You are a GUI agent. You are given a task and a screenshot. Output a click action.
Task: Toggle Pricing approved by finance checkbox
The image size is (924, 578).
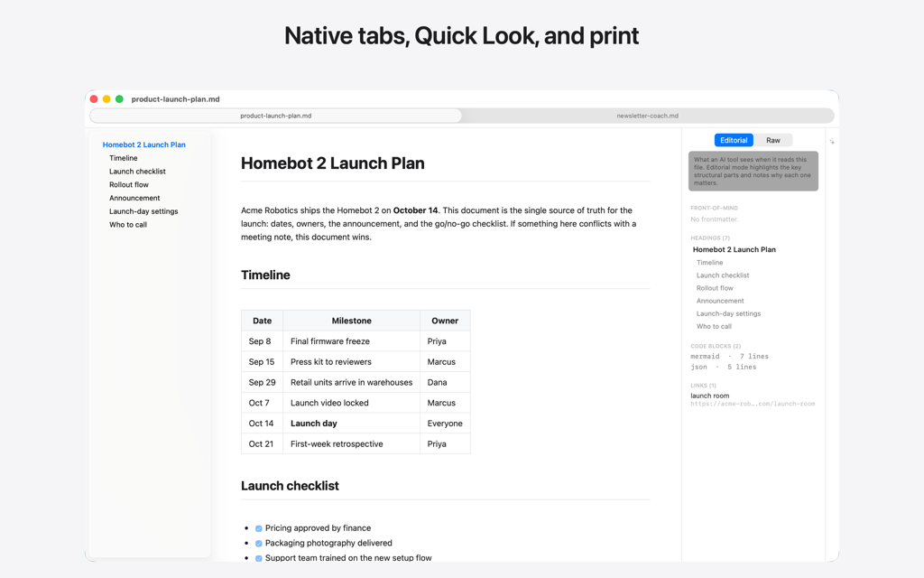tap(259, 528)
